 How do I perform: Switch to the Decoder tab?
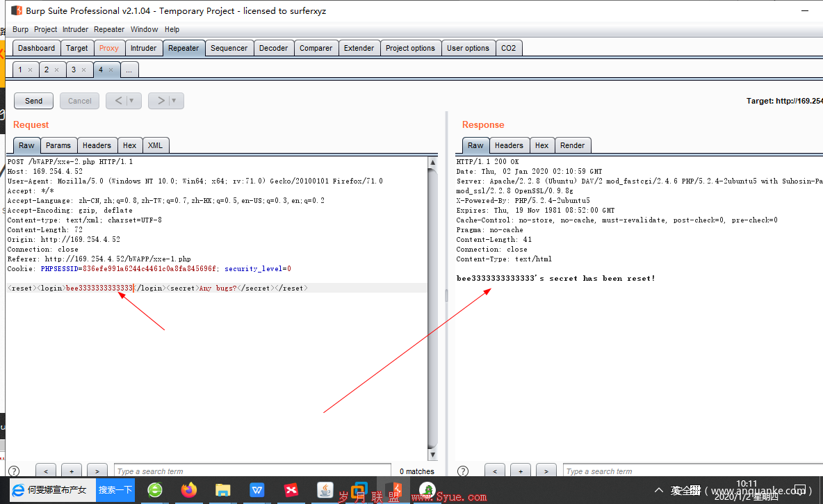coord(273,48)
